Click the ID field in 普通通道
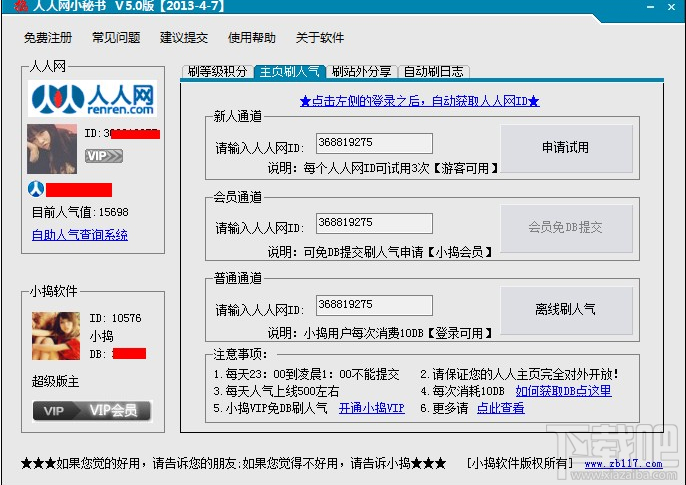This screenshot has height=485, width=686. pos(374,305)
